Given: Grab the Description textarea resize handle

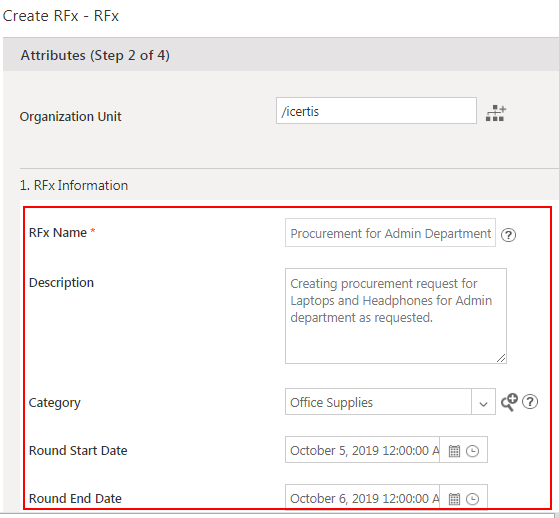Looking at the screenshot, I should 501,358.
